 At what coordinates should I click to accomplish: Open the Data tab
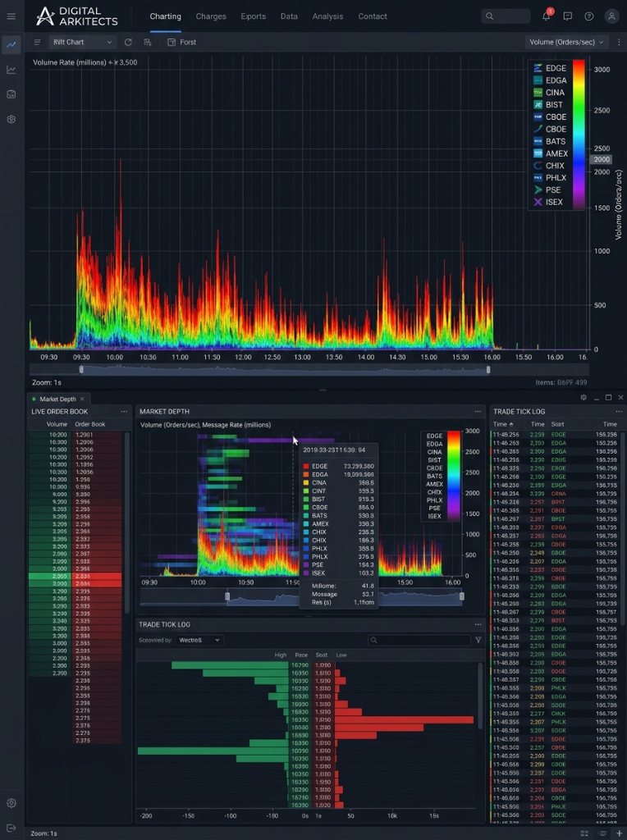289,16
